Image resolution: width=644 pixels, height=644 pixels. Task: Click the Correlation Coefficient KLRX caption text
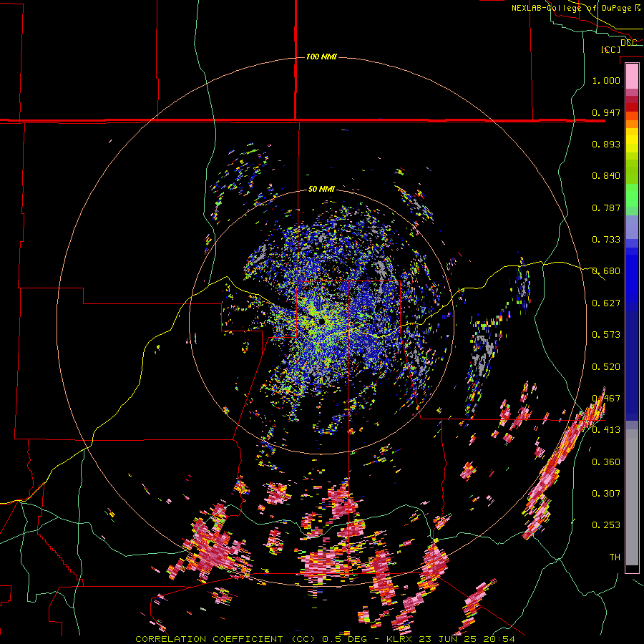pos(325,639)
